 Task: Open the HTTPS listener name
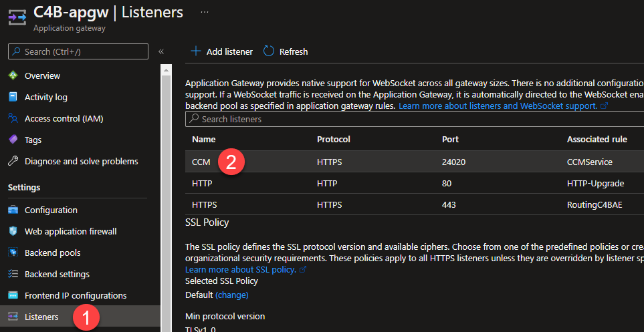pyautogui.click(x=205, y=204)
